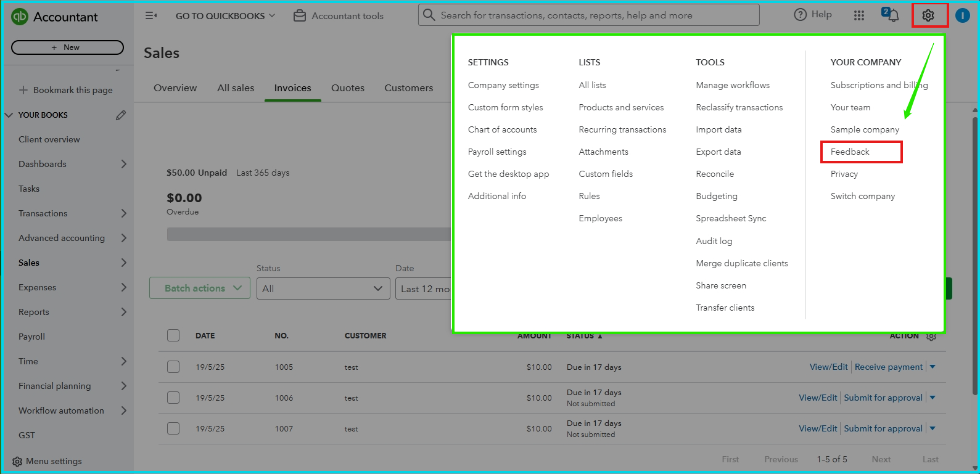Open the Batch actions dropdown
Screen dimensions: 980x474
coord(200,288)
